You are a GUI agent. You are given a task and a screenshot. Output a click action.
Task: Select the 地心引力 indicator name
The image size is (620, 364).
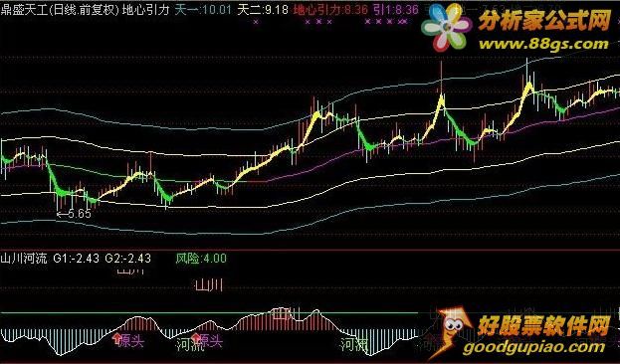click(145, 10)
